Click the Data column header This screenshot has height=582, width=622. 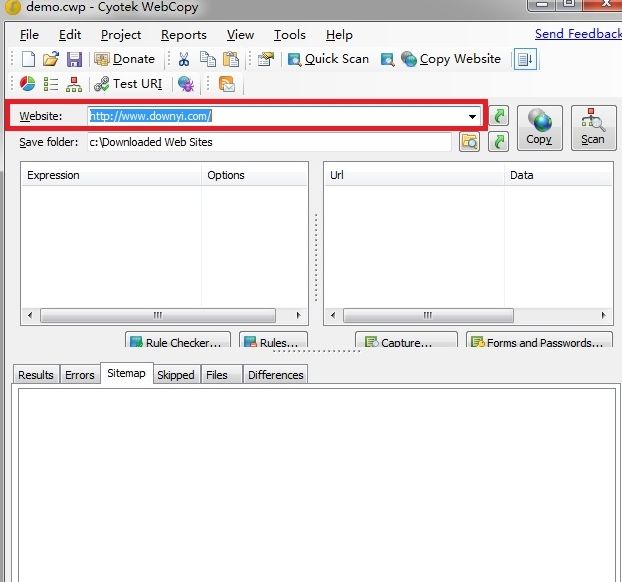(558, 175)
